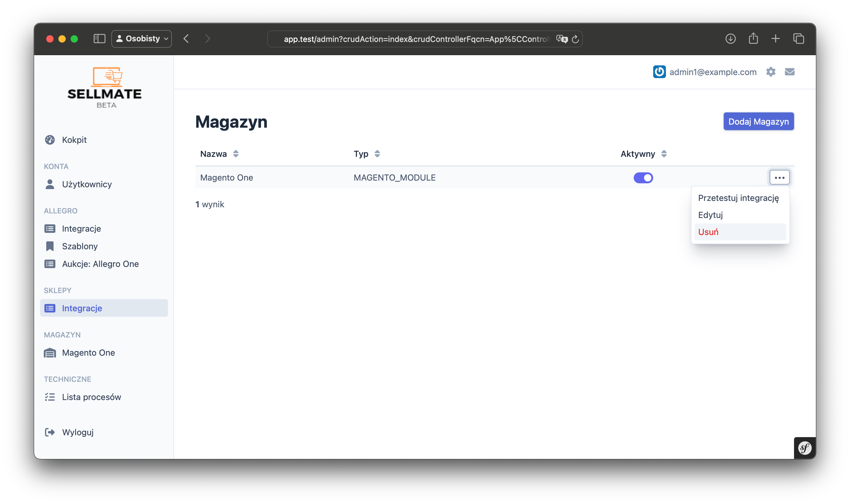The image size is (850, 504).
Task: Go forward with Safari's forward arrow
Action: [208, 39]
